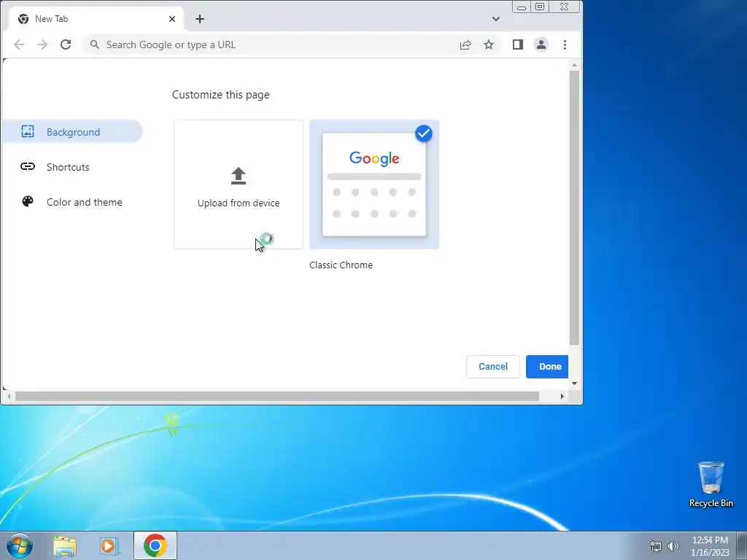Open Chrome's three-dot menu

(x=565, y=44)
